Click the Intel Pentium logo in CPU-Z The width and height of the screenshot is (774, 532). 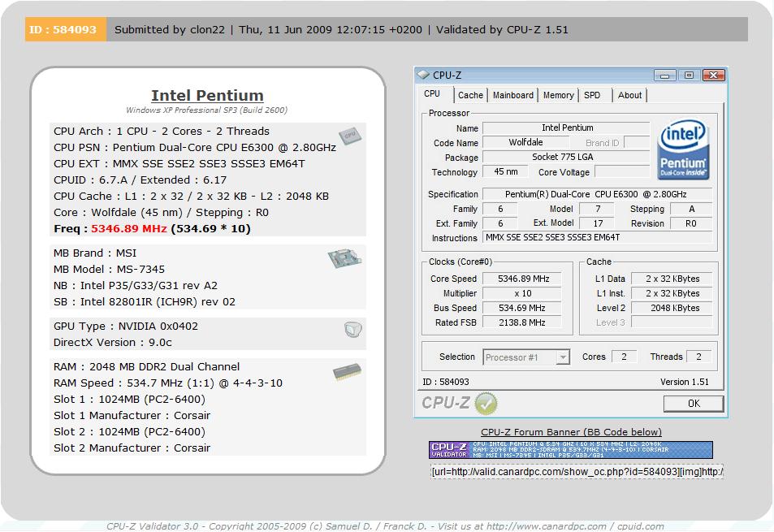point(683,149)
